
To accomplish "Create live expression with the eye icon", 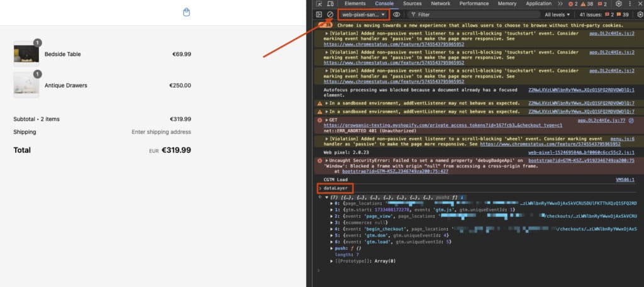I will [x=396, y=14].
